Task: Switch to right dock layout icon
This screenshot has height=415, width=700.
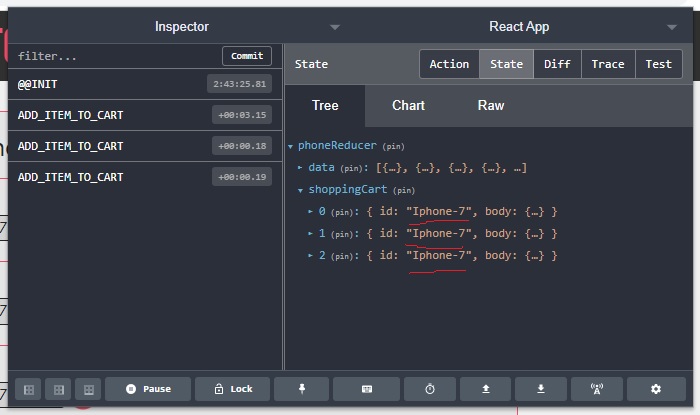Action: (x=58, y=390)
